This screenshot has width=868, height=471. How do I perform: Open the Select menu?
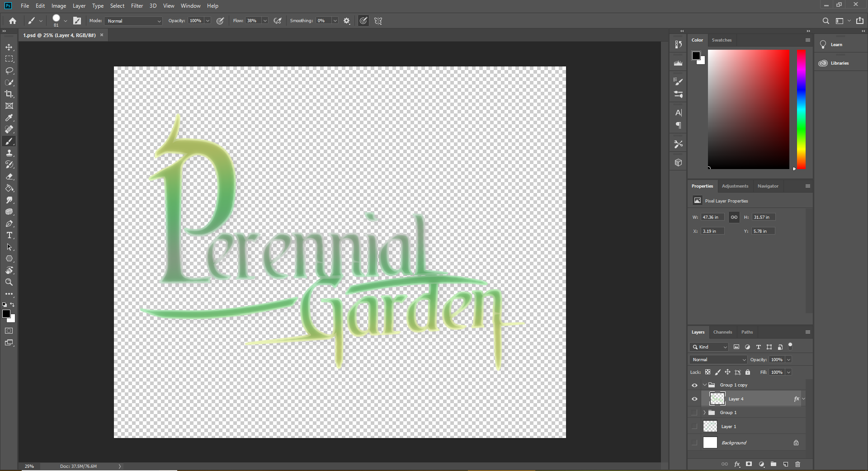(117, 6)
